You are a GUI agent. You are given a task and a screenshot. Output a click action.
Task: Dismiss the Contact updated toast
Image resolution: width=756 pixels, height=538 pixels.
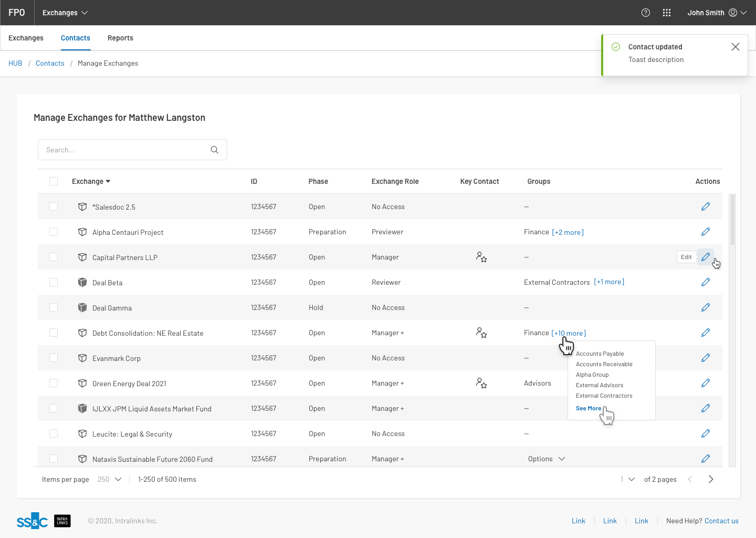pyautogui.click(x=736, y=47)
